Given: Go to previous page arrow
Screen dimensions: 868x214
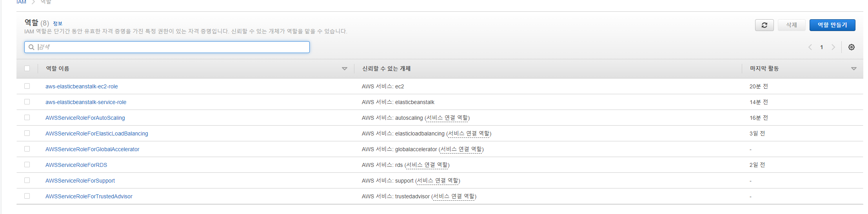Looking at the screenshot, I should (x=810, y=47).
